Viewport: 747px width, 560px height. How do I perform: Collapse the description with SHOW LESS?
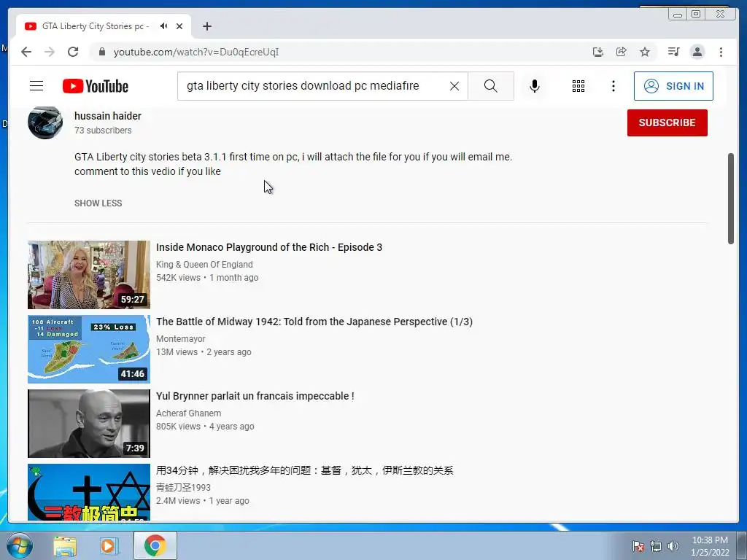click(98, 203)
